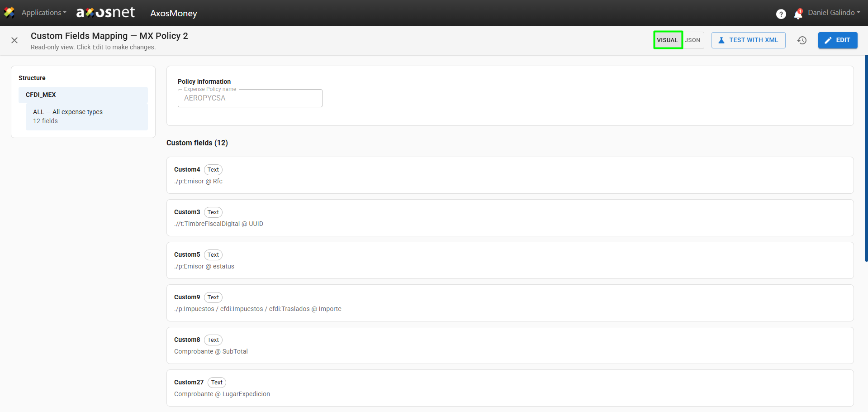Click the TEST WITH XML button
Screen dimensions: 868x412
click(749, 40)
